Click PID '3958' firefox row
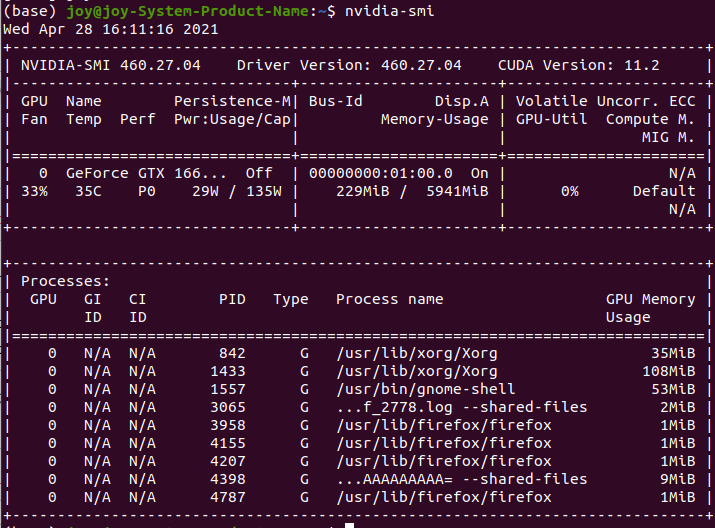This screenshot has height=528, width=715. coord(228,425)
